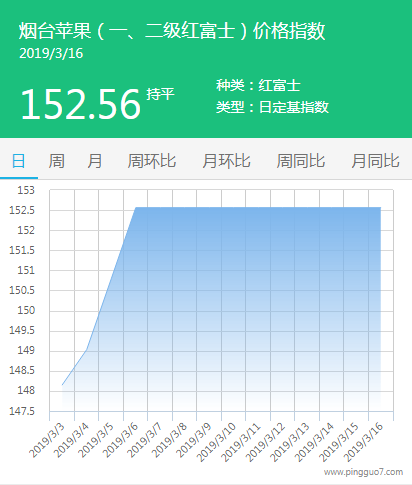Image resolution: width=412 pixels, height=485 pixels.
Task: Select the 月同比 tab
Action: 375,161
